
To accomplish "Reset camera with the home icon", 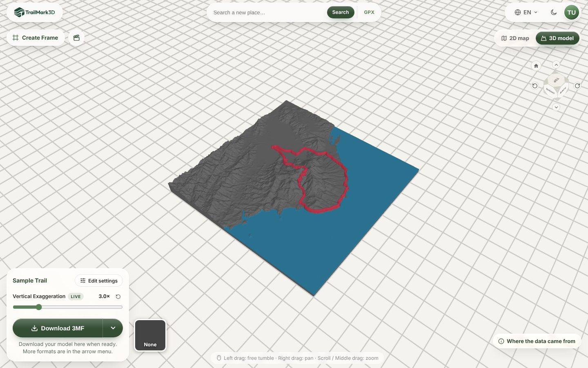I will click(x=536, y=66).
